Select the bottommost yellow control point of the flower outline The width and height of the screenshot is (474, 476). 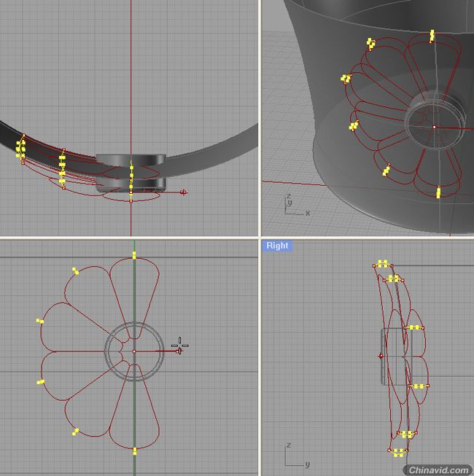pos(135,451)
